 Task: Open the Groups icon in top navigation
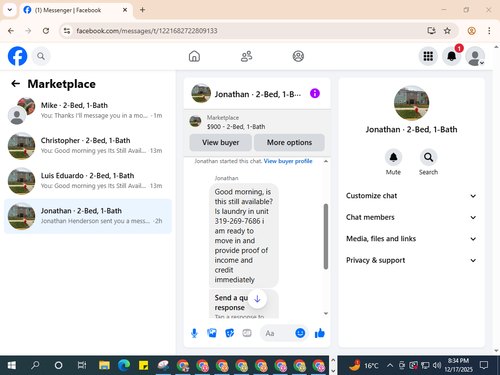click(x=298, y=56)
